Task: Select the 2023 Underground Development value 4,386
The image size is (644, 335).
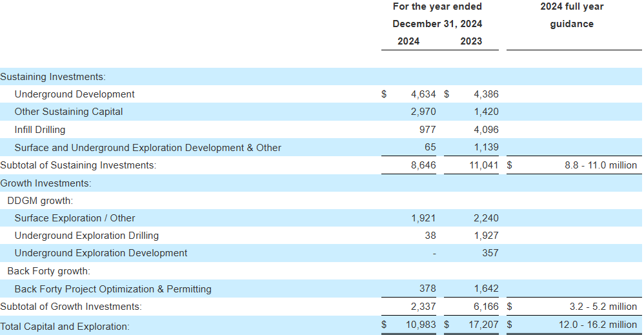Action: (486, 94)
